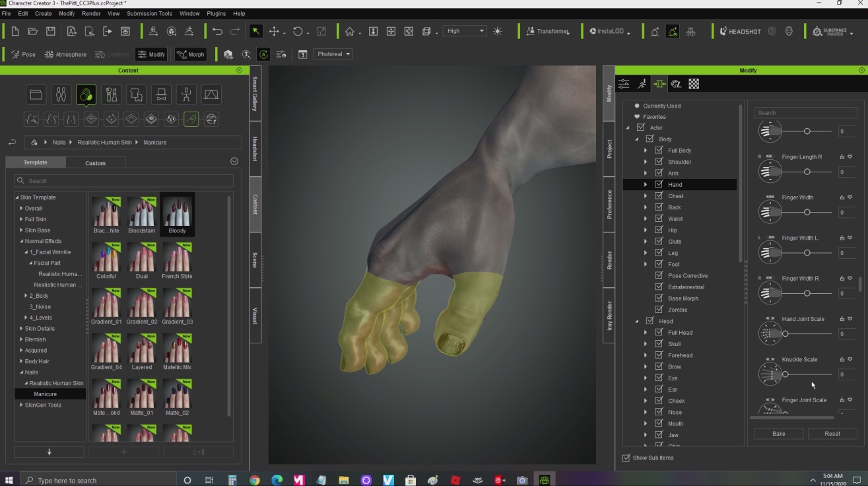Viewport: 868px width, 486px height.
Task: Expand the Blemish tree node
Action: tap(21, 339)
